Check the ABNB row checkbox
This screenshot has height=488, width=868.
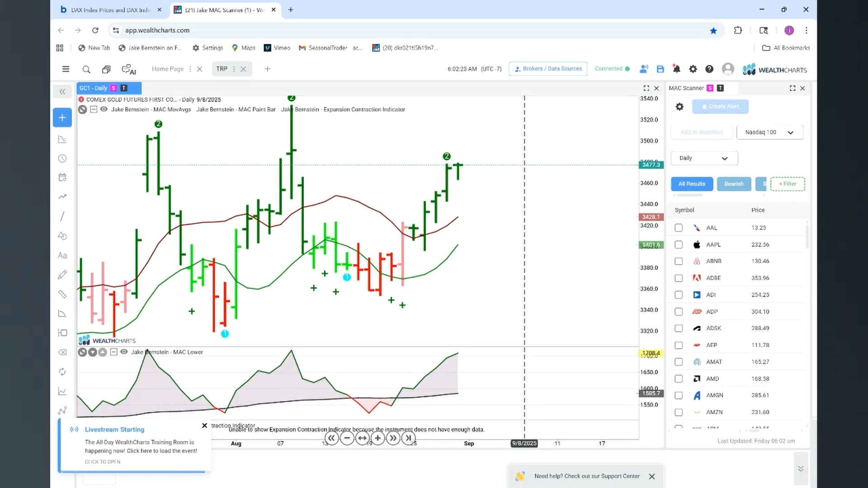tap(679, 261)
